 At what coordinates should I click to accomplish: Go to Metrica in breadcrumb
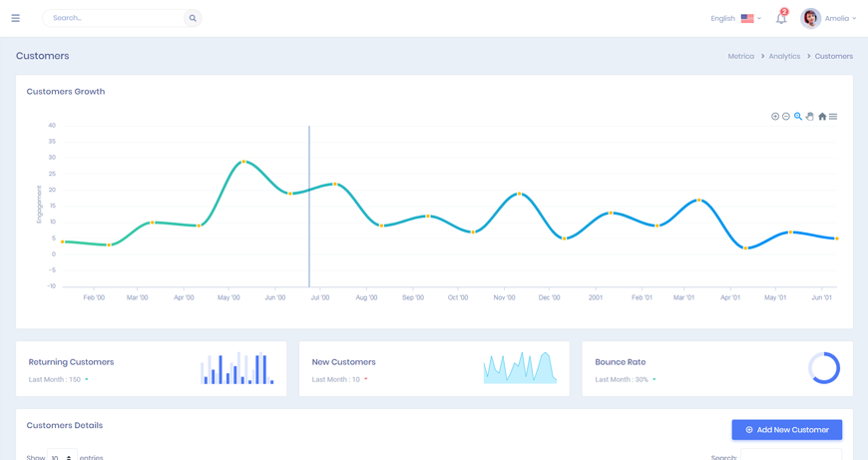tap(740, 57)
